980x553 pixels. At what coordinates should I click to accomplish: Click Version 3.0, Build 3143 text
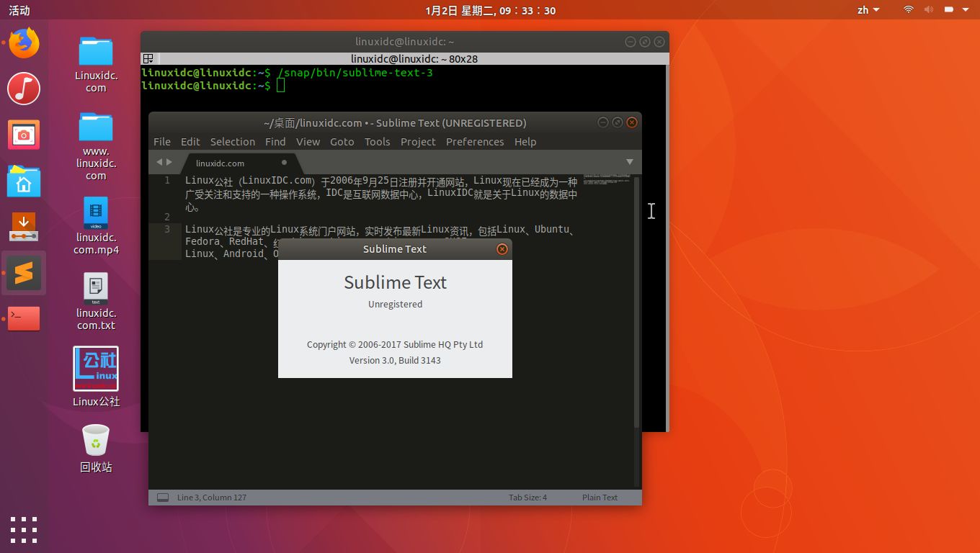(395, 360)
